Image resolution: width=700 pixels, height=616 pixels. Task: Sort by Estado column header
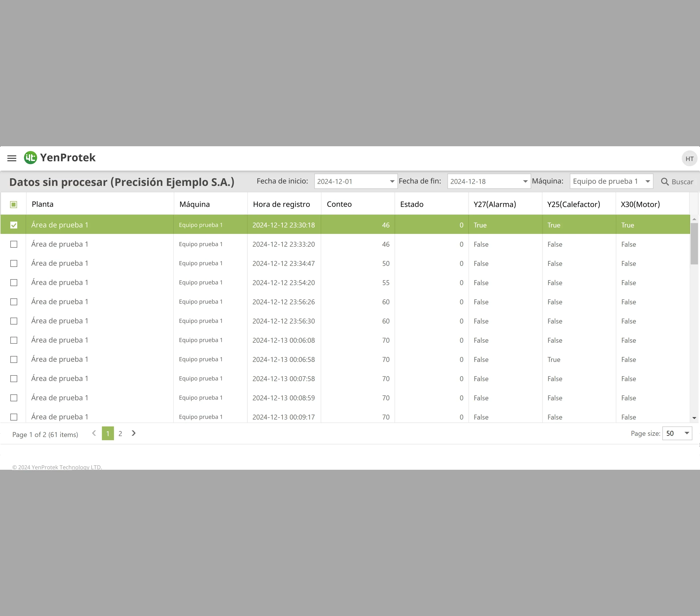[x=431, y=204]
